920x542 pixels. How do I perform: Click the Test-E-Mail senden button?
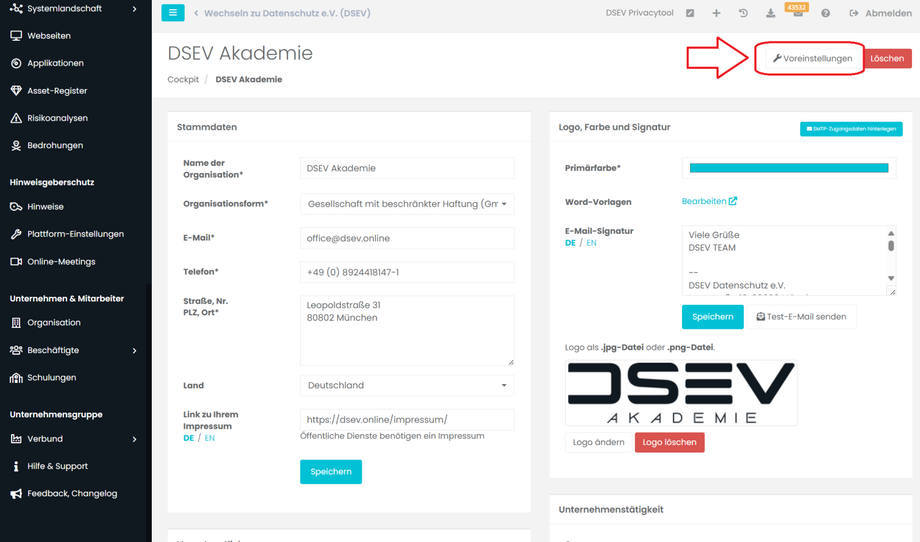[x=801, y=317]
